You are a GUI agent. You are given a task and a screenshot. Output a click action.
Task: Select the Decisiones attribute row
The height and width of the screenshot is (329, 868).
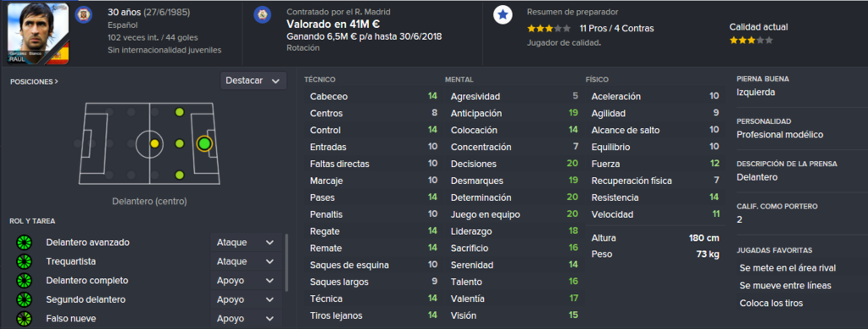pyautogui.click(x=513, y=164)
